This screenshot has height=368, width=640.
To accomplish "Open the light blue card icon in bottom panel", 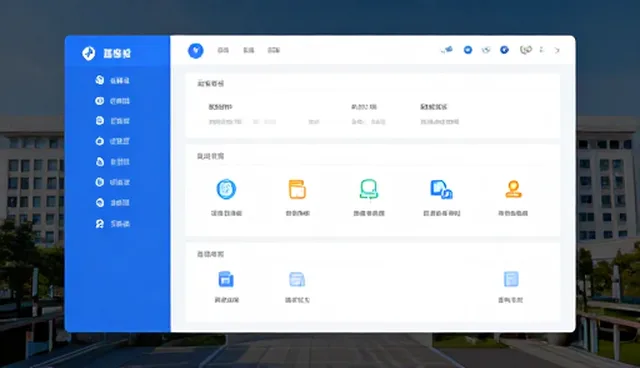I will [297, 279].
